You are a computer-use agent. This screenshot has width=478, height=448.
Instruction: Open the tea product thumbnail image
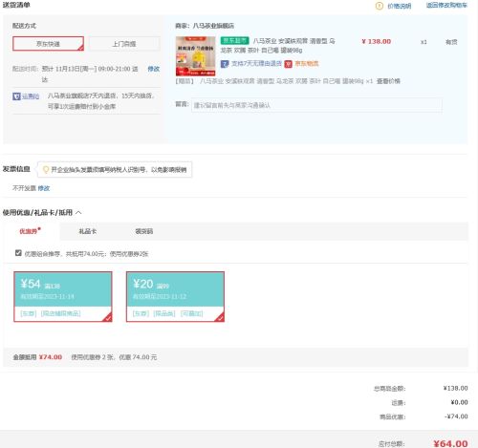click(196, 56)
